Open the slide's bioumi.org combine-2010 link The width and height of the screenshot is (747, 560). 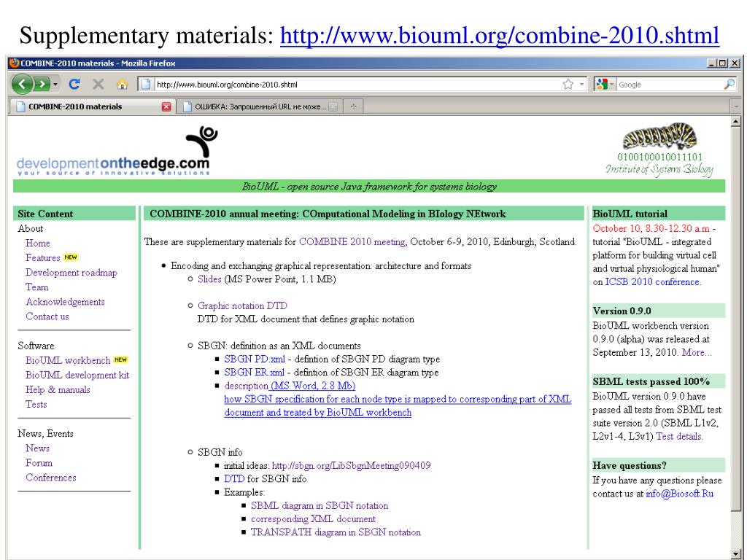[x=500, y=36]
